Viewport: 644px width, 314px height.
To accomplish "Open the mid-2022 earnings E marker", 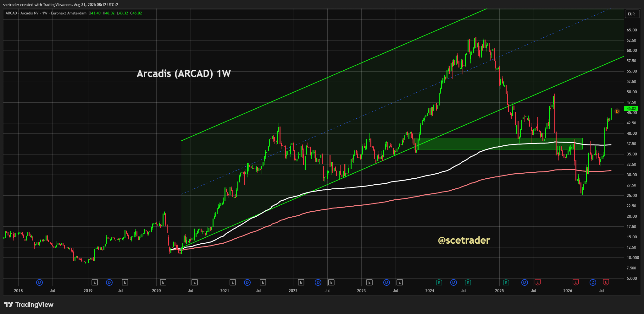I will click(331, 282).
